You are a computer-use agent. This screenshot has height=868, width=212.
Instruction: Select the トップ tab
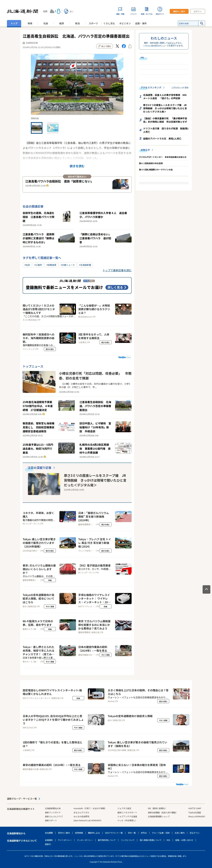(14, 23)
